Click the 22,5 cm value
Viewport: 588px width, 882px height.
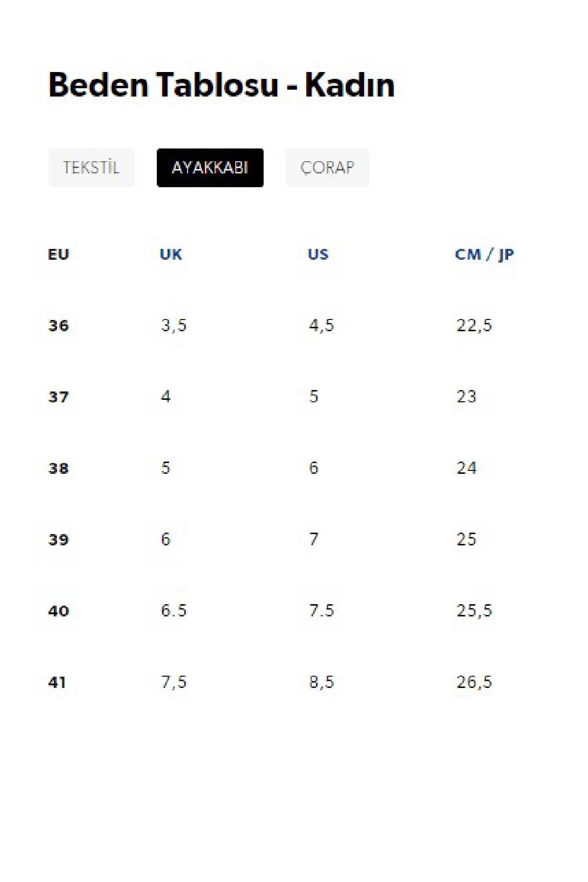pyautogui.click(x=474, y=325)
